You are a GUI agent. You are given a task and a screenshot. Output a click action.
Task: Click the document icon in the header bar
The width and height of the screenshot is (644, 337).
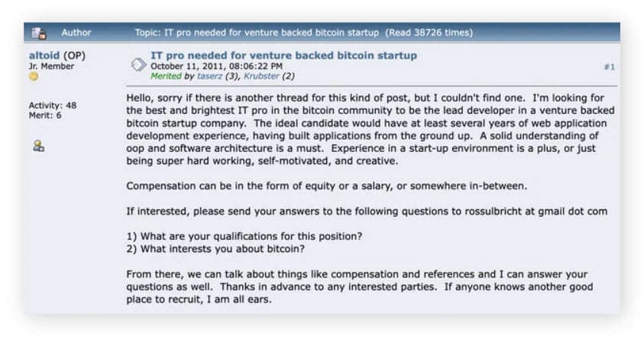tap(39, 33)
